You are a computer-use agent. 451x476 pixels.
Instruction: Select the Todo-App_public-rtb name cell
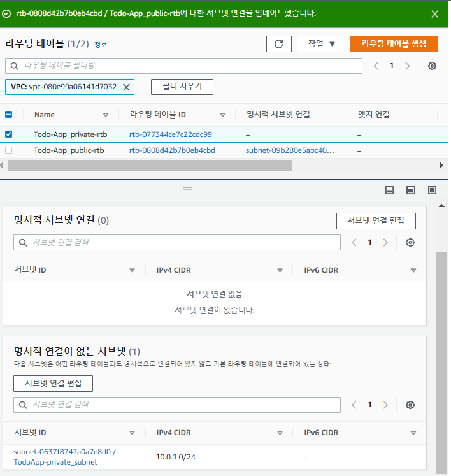tap(69, 150)
